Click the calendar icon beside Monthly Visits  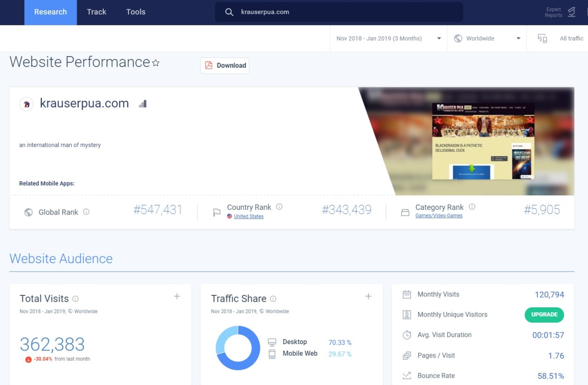[x=407, y=294]
